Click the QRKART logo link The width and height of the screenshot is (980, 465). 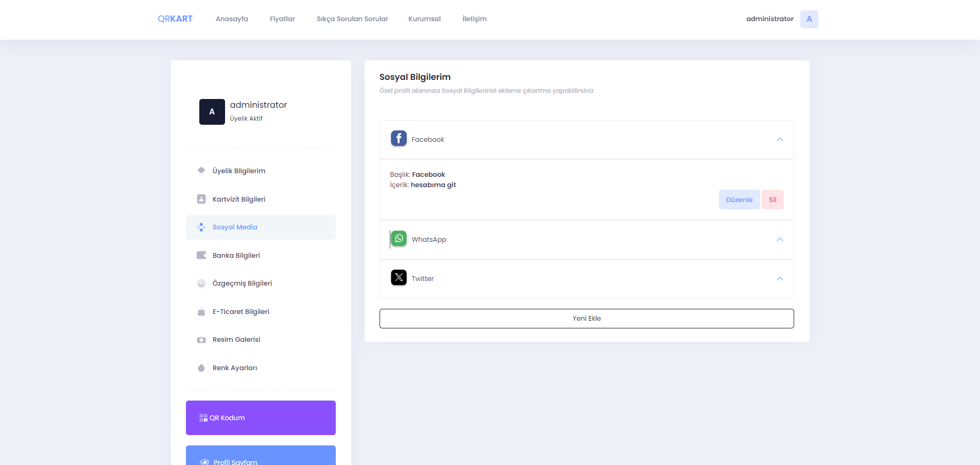[175, 19]
